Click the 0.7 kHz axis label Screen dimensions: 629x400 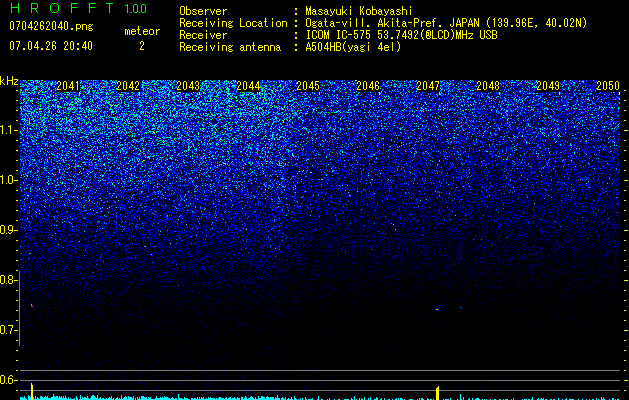point(8,330)
